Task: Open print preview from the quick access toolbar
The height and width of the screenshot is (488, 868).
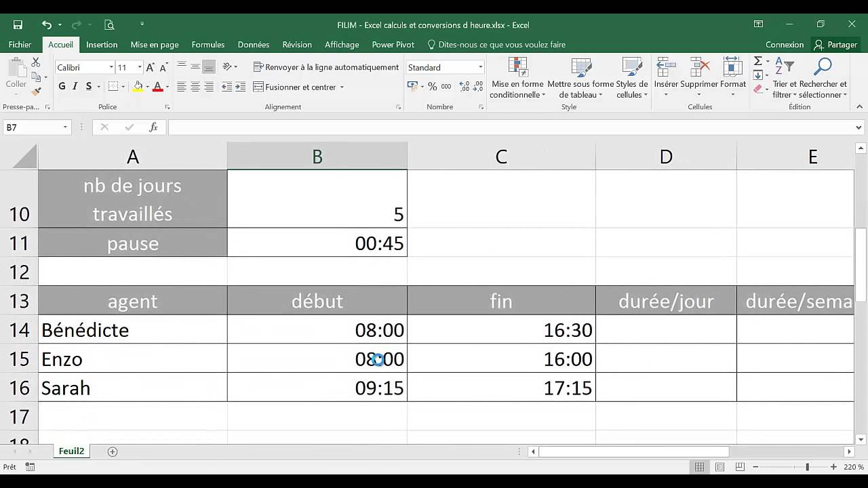Action: click(x=109, y=25)
